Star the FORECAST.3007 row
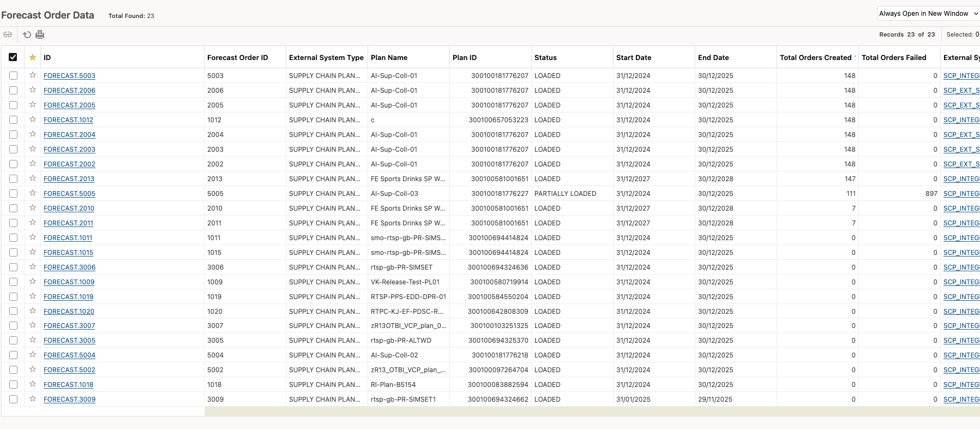 33,325
